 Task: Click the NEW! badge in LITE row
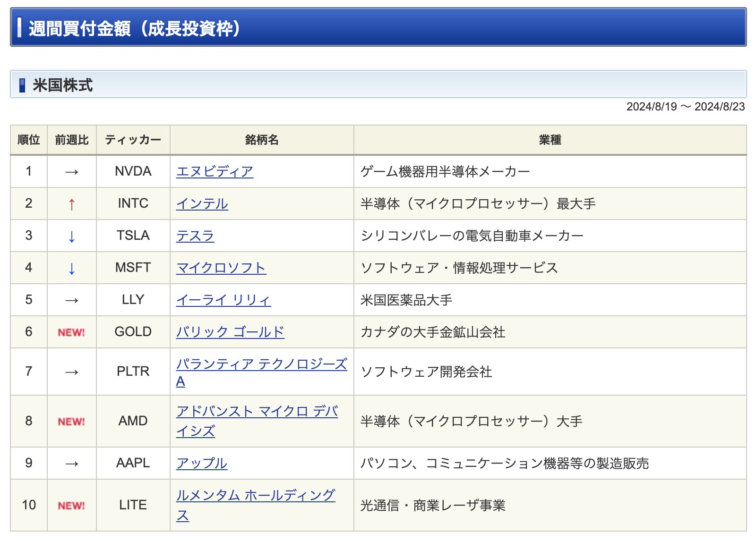pos(71,506)
